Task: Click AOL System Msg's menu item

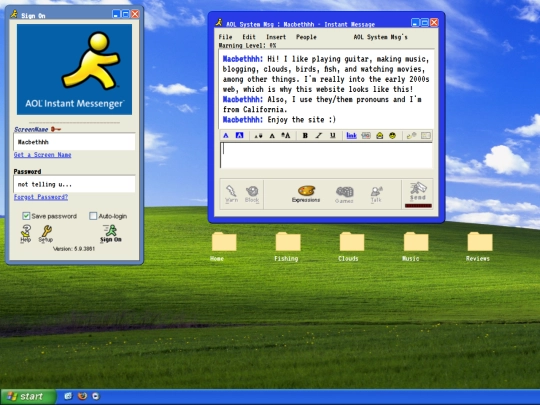Action: coord(381,37)
